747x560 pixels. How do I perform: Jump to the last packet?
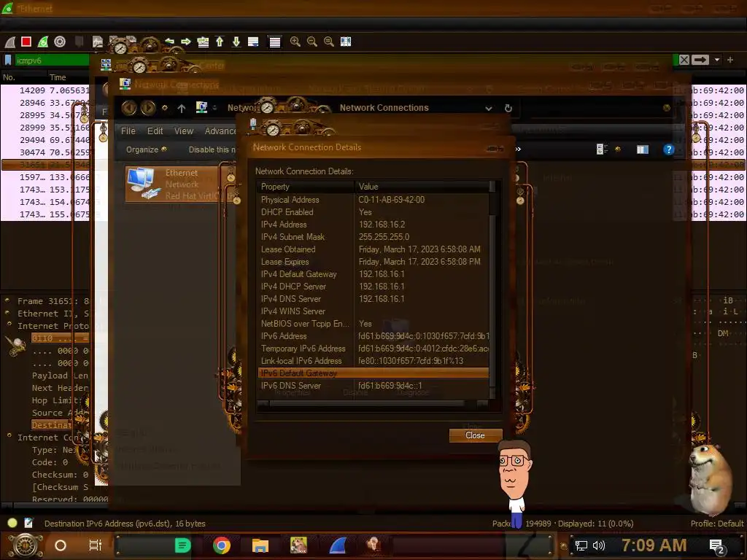236,42
